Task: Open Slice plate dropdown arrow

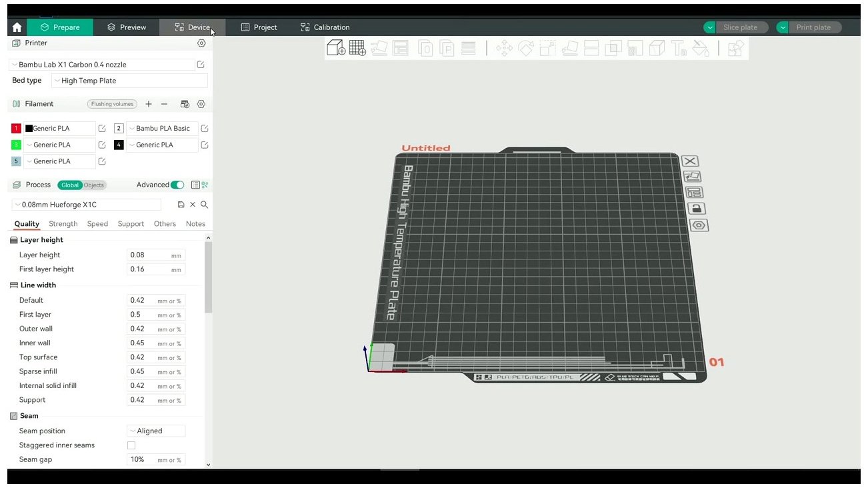Action: click(x=710, y=27)
